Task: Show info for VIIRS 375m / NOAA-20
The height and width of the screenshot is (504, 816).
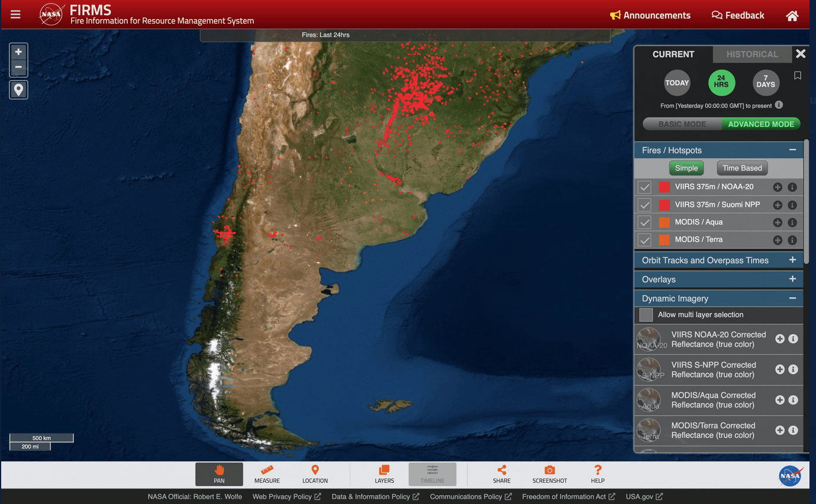Action: pyautogui.click(x=792, y=187)
